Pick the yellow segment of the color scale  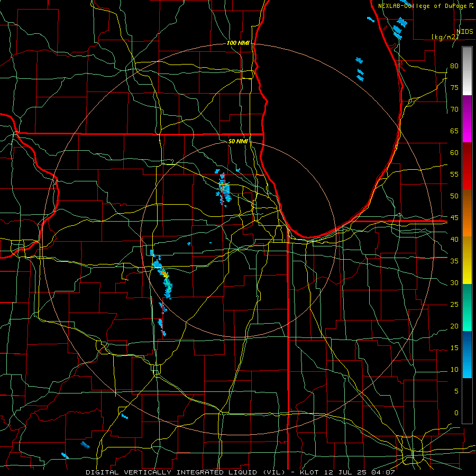click(x=467, y=260)
